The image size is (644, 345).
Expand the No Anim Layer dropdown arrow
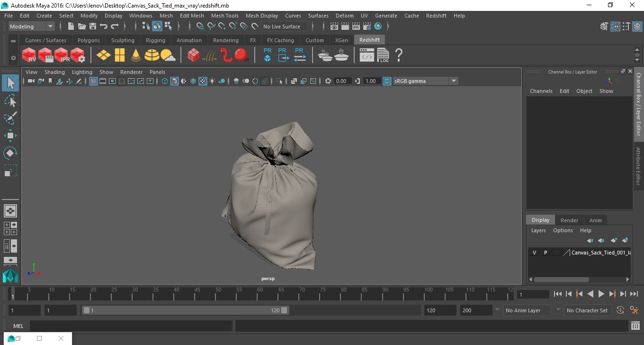497,310
